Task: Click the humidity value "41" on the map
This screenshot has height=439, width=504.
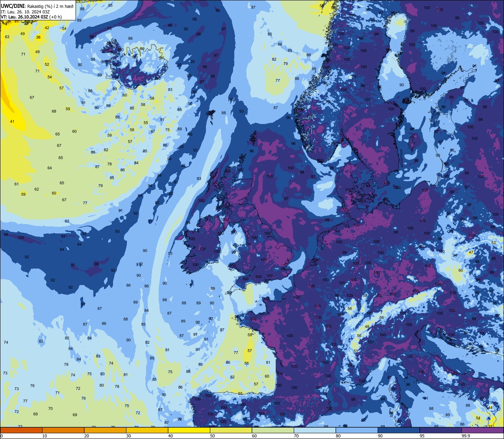Action: point(12,122)
